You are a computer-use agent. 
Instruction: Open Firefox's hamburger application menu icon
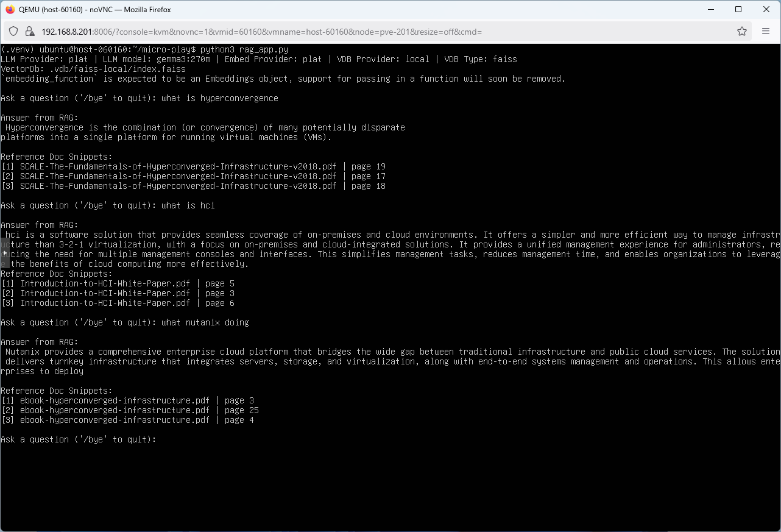pyautogui.click(x=766, y=31)
